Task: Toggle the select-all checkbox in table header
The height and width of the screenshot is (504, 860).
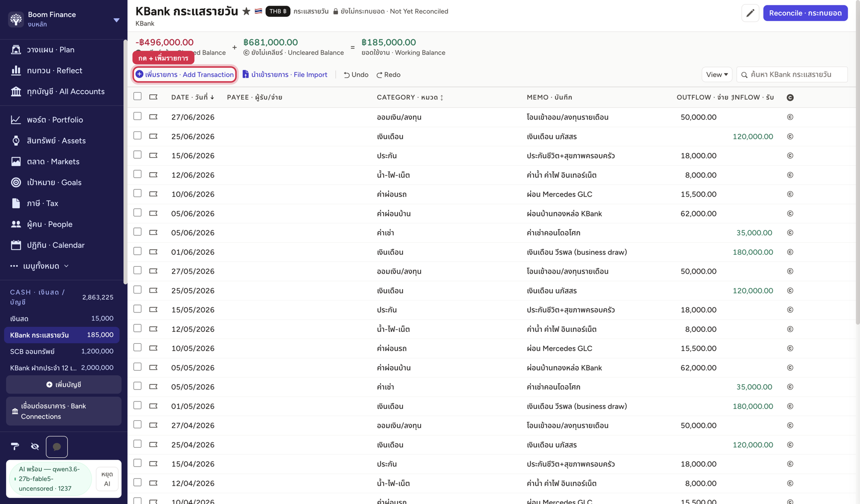Action: pos(137,97)
